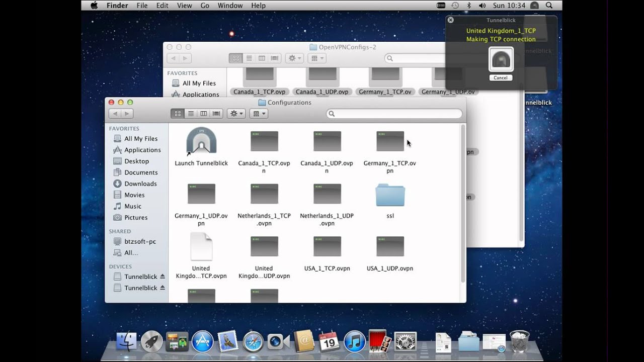Select Downloads in the Finder sidebar
This screenshot has height=362, width=644.
click(x=135, y=184)
